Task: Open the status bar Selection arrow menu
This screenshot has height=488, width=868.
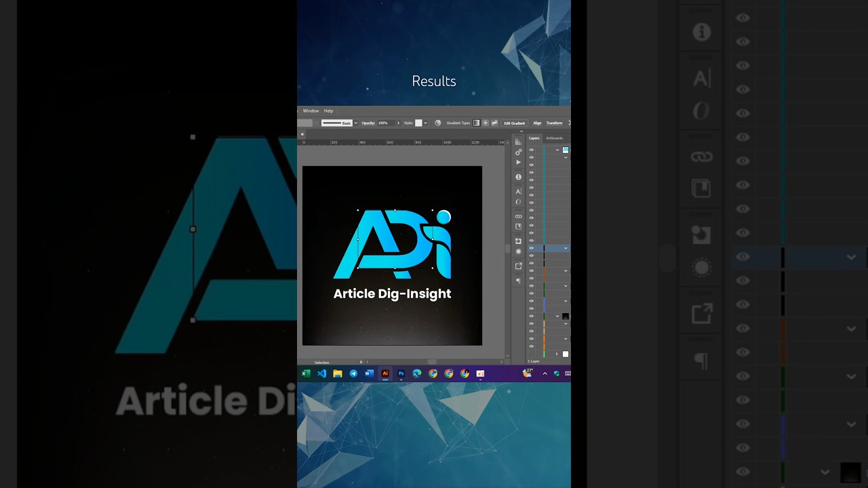Action: [x=361, y=362]
